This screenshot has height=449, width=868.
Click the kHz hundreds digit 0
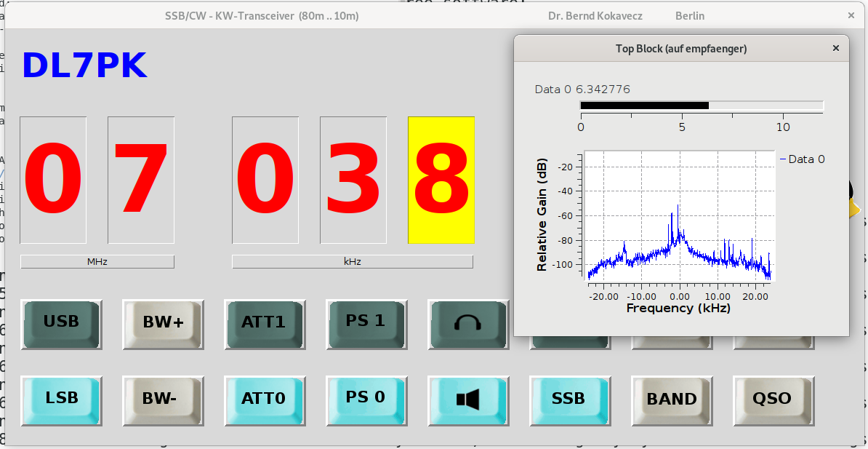click(265, 180)
